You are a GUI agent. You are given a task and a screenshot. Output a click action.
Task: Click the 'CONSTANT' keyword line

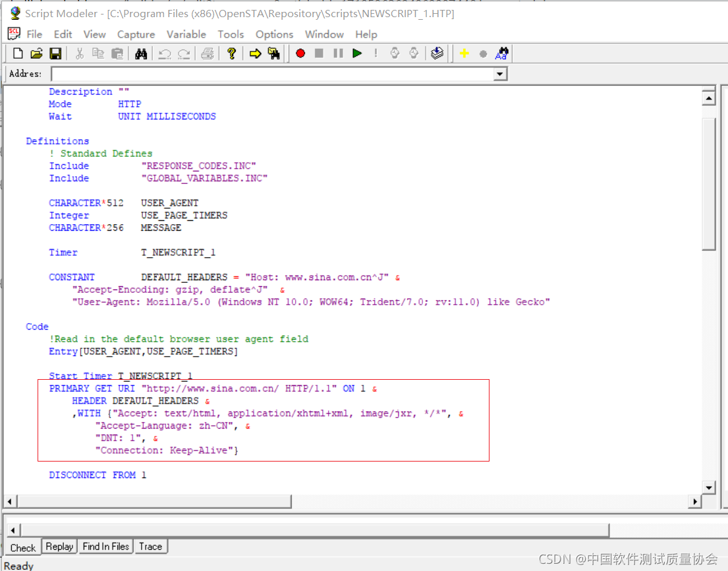click(72, 278)
